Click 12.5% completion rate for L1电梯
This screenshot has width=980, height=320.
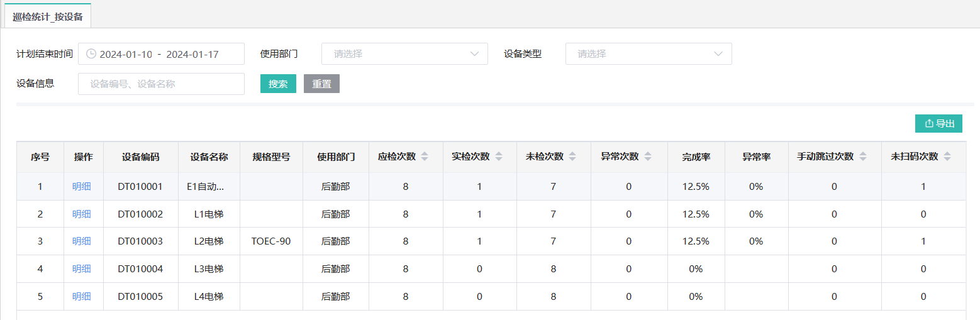696,214
